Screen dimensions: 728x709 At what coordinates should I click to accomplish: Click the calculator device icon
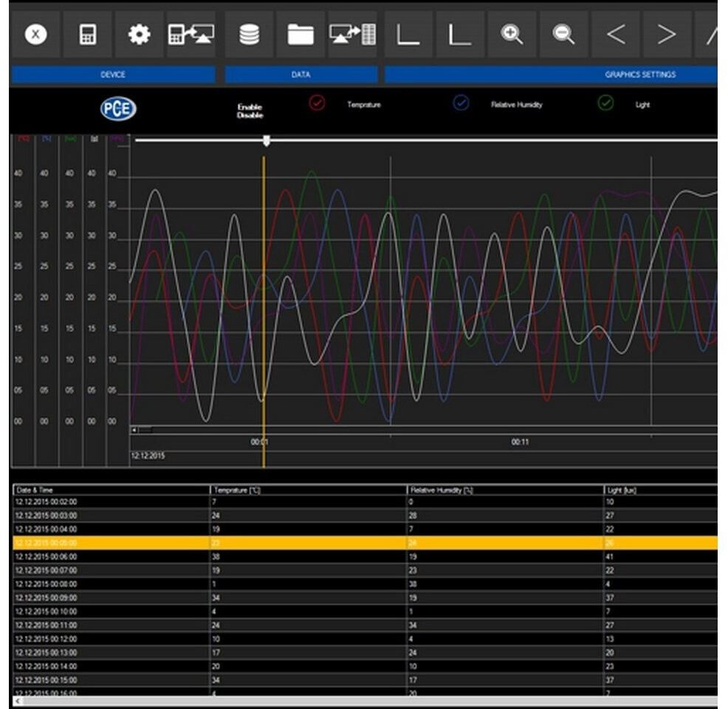(x=88, y=35)
